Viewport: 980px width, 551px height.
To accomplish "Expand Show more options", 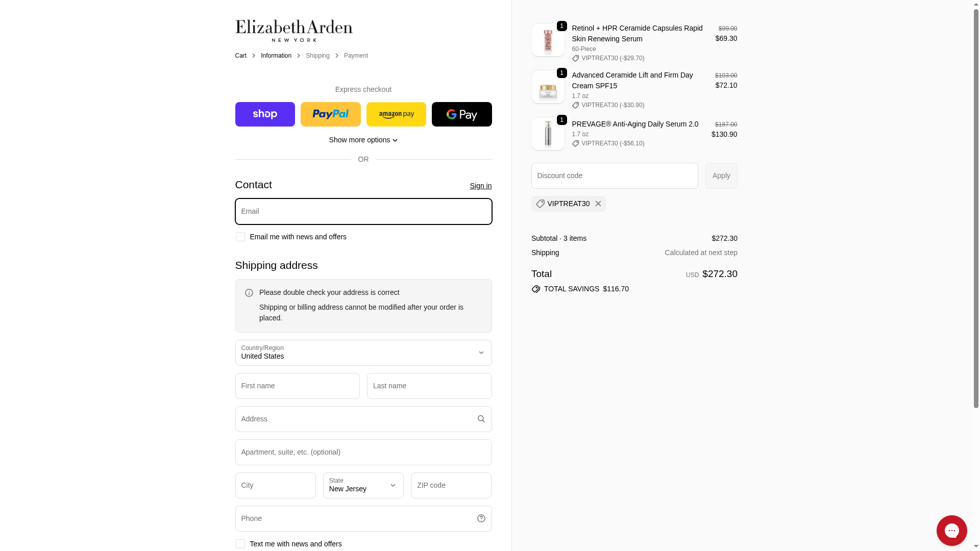I will click(x=363, y=140).
